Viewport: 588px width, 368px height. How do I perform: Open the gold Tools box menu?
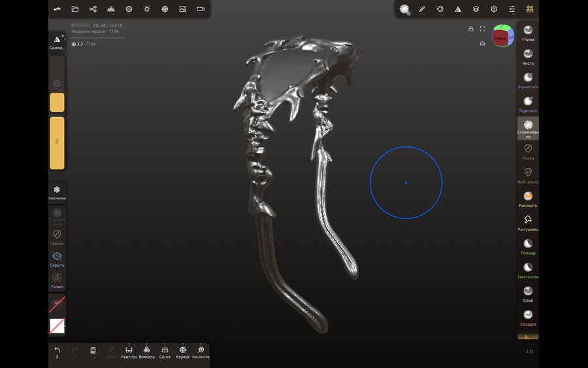point(530,9)
